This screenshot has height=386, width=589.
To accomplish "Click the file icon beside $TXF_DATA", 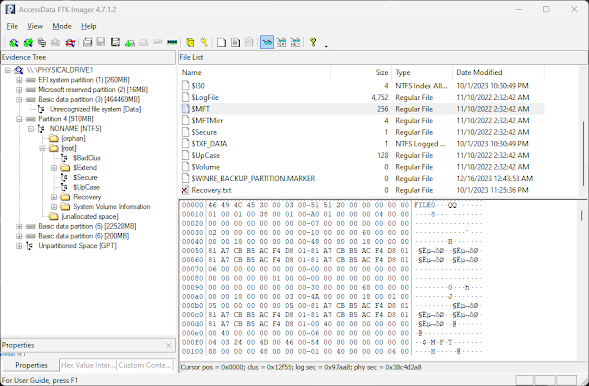I will (x=185, y=143).
